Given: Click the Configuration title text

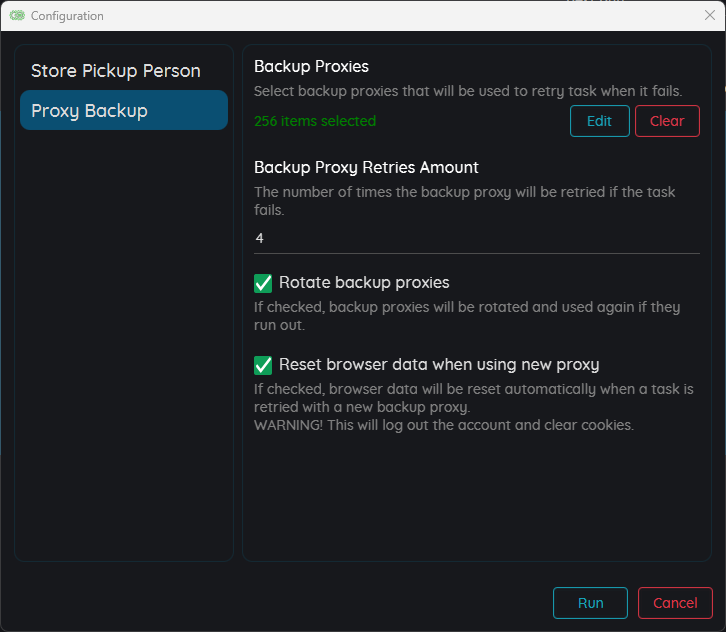Looking at the screenshot, I should [x=67, y=16].
